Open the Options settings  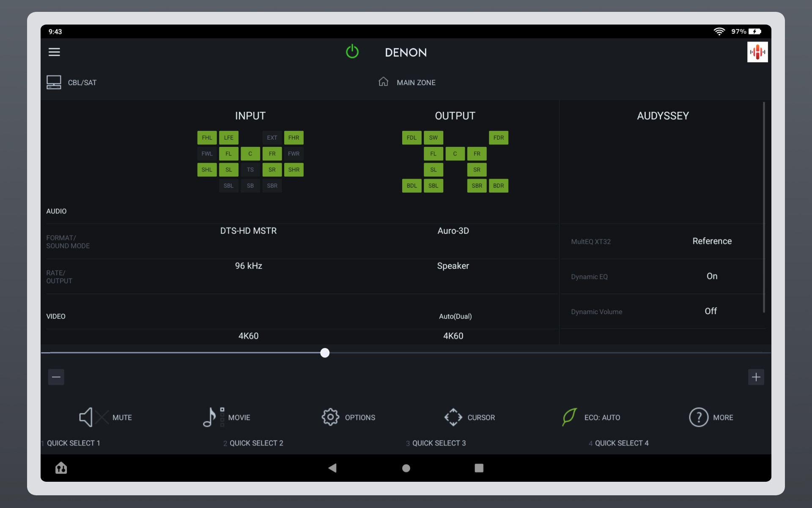click(x=348, y=417)
